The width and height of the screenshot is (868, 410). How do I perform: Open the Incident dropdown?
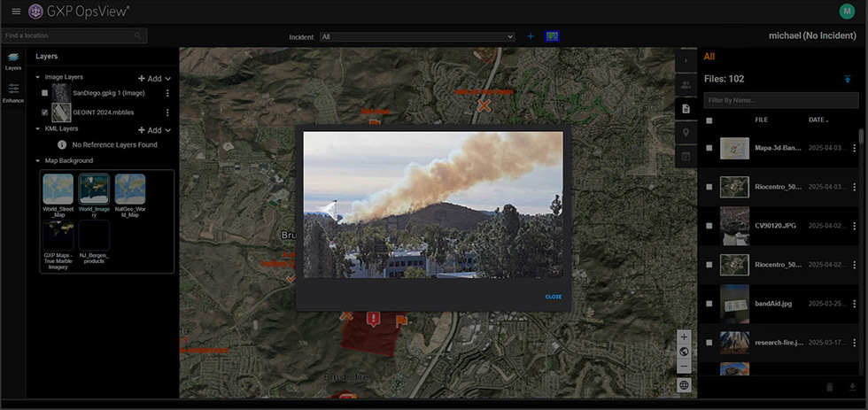pyautogui.click(x=418, y=36)
